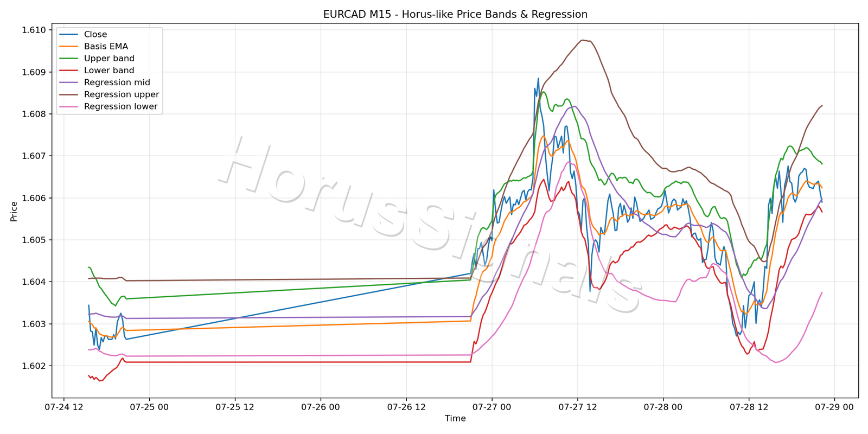Select the Regression lower legend label
Image resolution: width=868 pixels, height=434 pixels.
click(x=120, y=106)
